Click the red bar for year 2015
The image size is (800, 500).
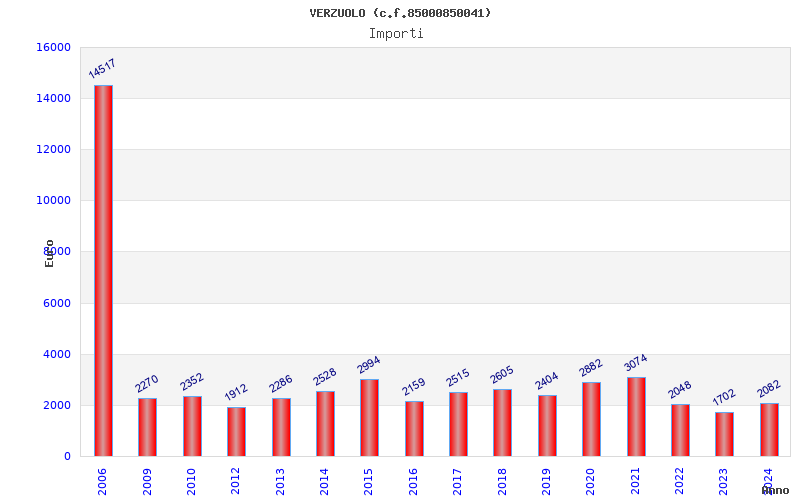tap(369, 418)
